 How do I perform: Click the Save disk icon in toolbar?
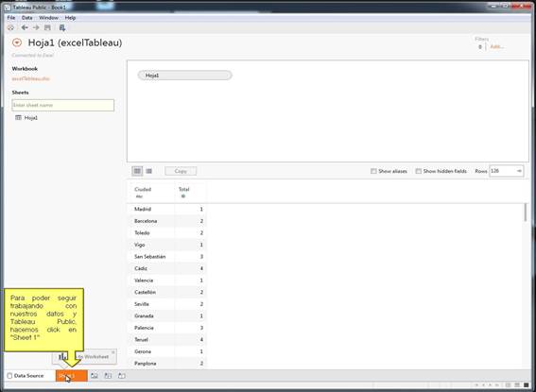click(x=47, y=27)
